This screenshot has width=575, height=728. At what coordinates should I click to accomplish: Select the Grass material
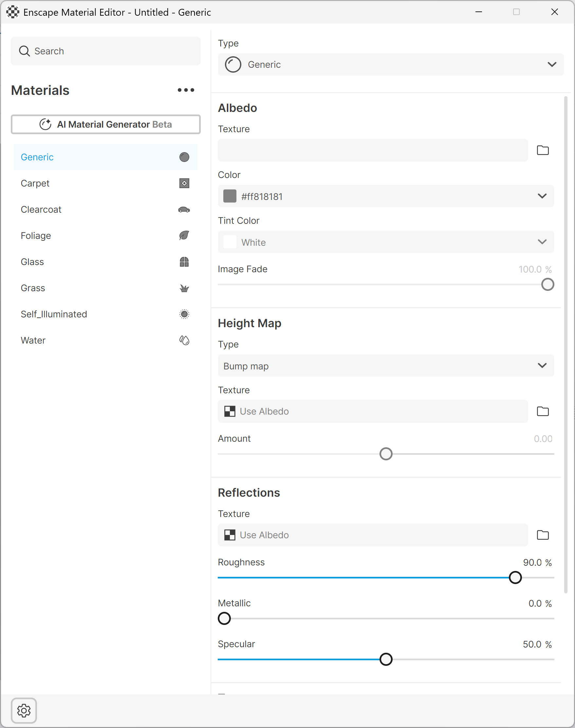point(106,288)
